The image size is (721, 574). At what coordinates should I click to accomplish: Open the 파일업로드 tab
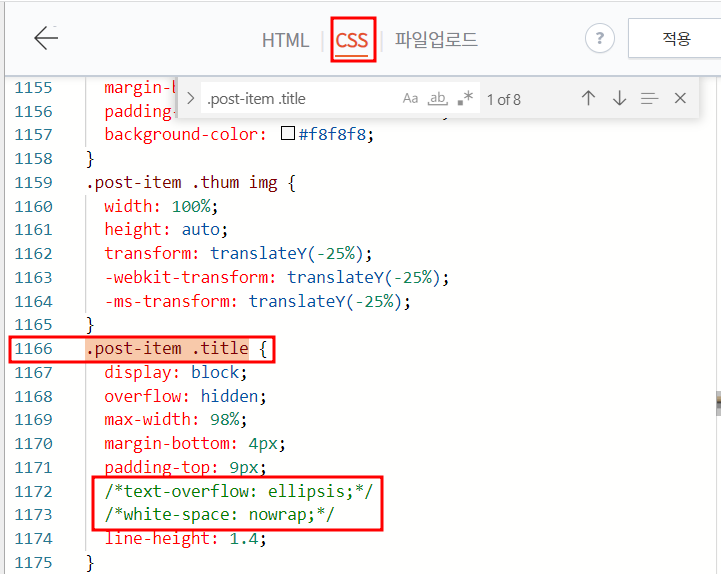point(436,40)
